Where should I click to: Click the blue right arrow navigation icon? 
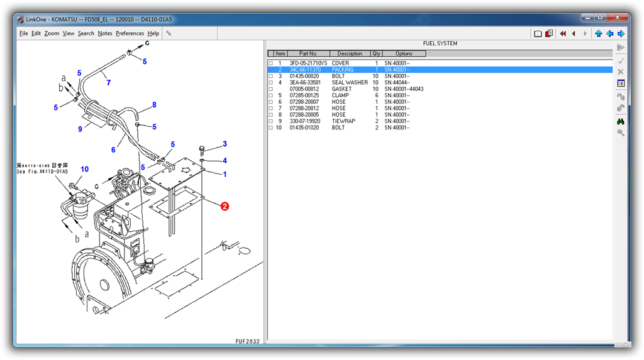621,34
